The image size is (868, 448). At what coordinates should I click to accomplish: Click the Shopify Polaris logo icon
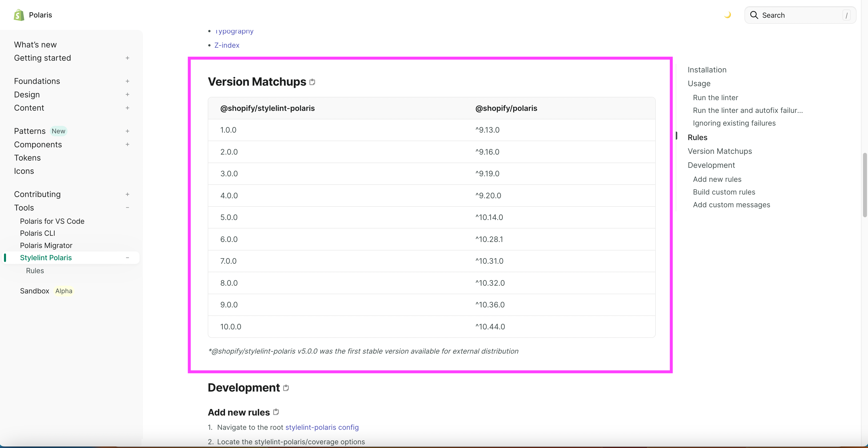click(x=19, y=15)
